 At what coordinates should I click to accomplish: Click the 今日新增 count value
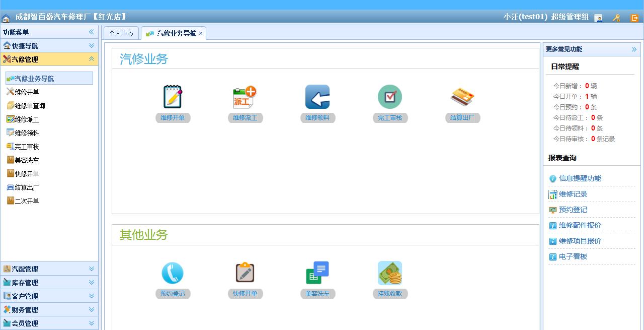[587, 86]
